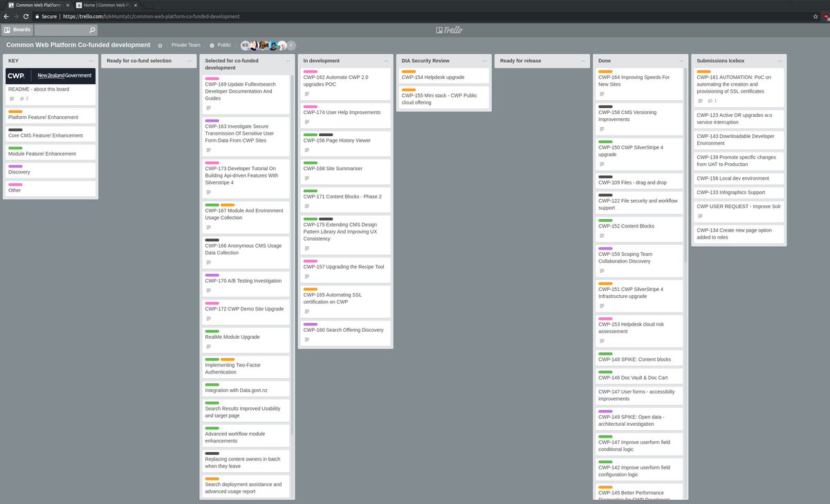Click pink label on 'Other' key card
Viewport: 830px width, 504px height.
coord(15,185)
